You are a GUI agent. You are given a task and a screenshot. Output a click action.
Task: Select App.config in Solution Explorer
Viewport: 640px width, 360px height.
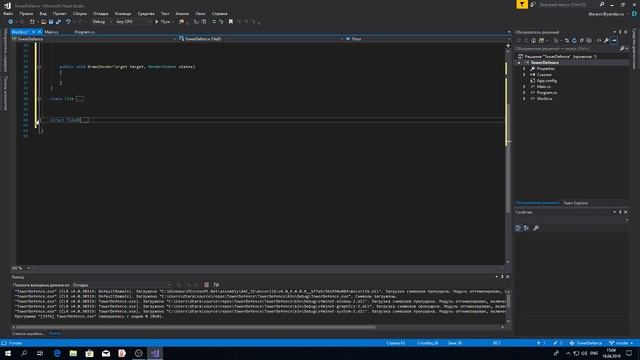point(546,81)
